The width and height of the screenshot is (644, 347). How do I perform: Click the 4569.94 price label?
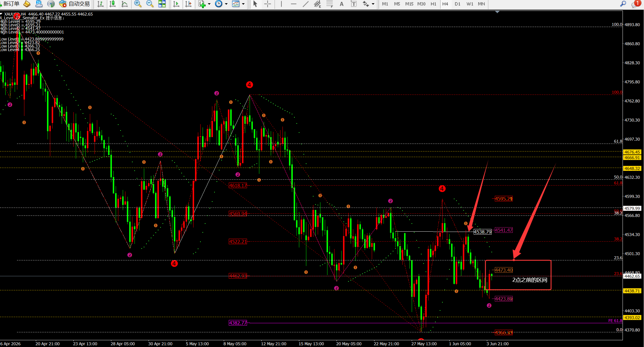point(238,214)
